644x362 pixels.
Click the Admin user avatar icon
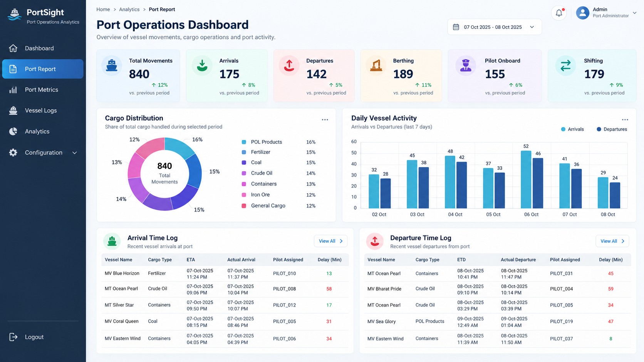(x=582, y=13)
